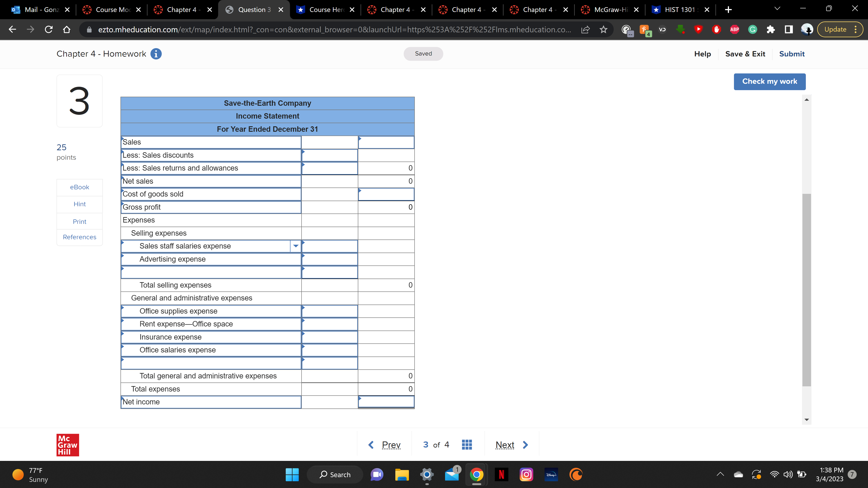Open the question map grid icon between Prev and Next

coord(467,444)
